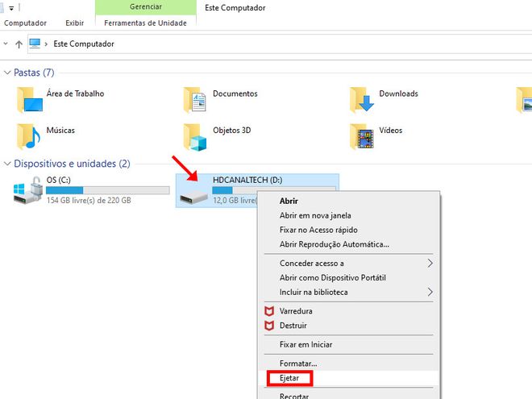Open quick access toolbar customize dropdown
532x399 pixels.
point(11,8)
